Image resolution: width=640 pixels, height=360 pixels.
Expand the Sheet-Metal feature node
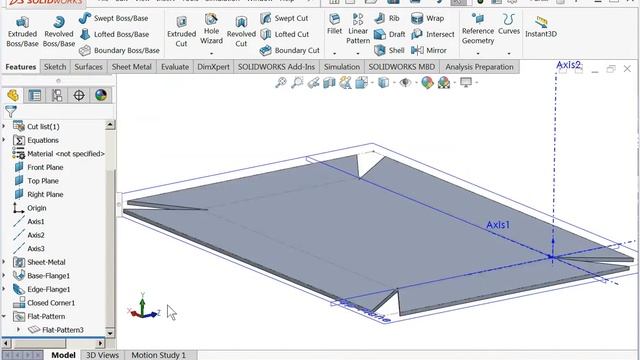click(x=4, y=262)
